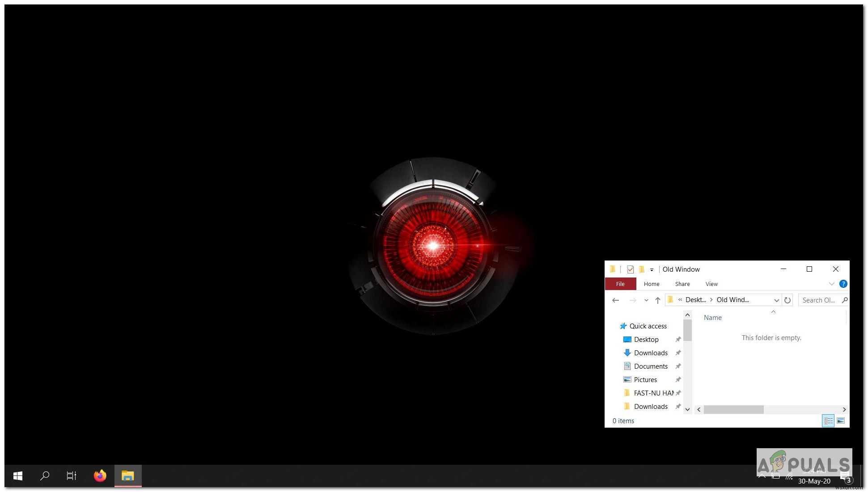The width and height of the screenshot is (868, 492).
Task: Open File Explorer from the taskbar
Action: [127, 475]
